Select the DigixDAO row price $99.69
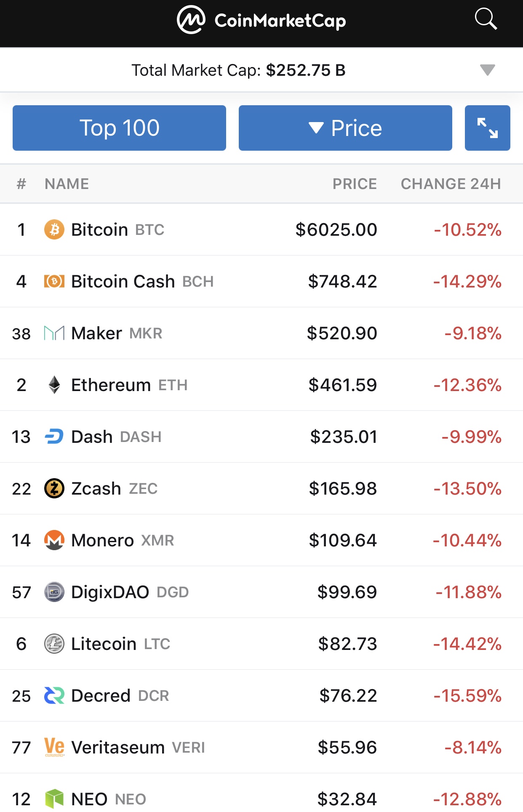This screenshot has height=812, width=523. tap(347, 592)
